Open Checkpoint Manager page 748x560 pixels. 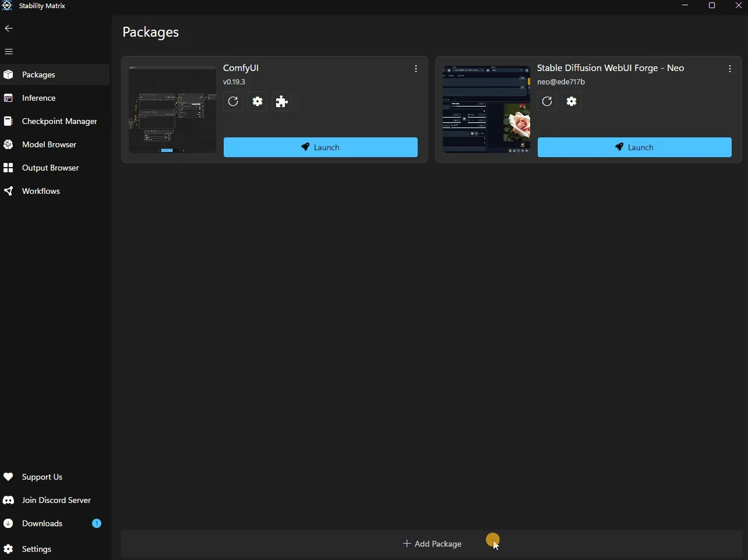click(x=55, y=122)
